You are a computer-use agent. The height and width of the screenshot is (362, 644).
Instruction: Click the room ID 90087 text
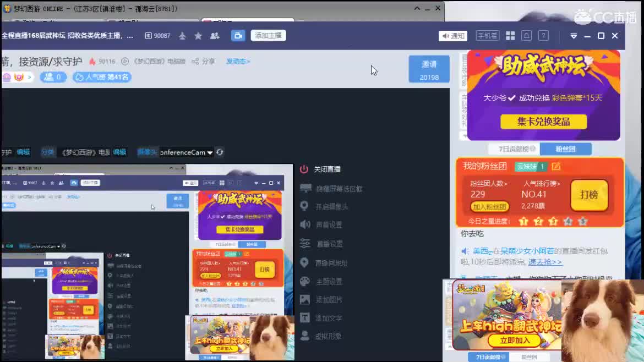point(158,36)
